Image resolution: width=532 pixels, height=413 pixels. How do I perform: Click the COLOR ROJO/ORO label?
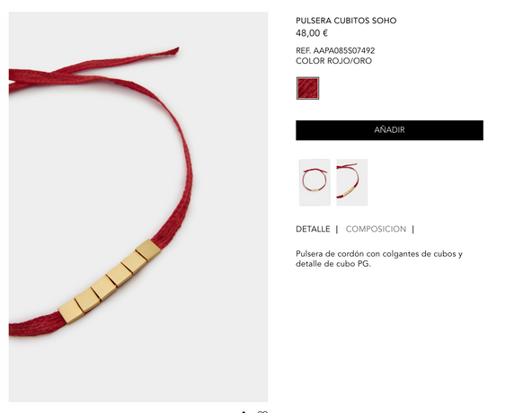[x=334, y=61]
